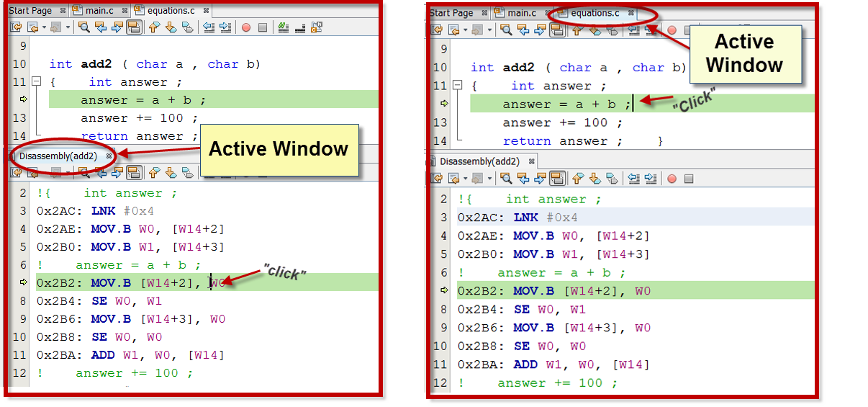
Task: Close equations.c tab in left screenshot
Action: [x=206, y=11]
